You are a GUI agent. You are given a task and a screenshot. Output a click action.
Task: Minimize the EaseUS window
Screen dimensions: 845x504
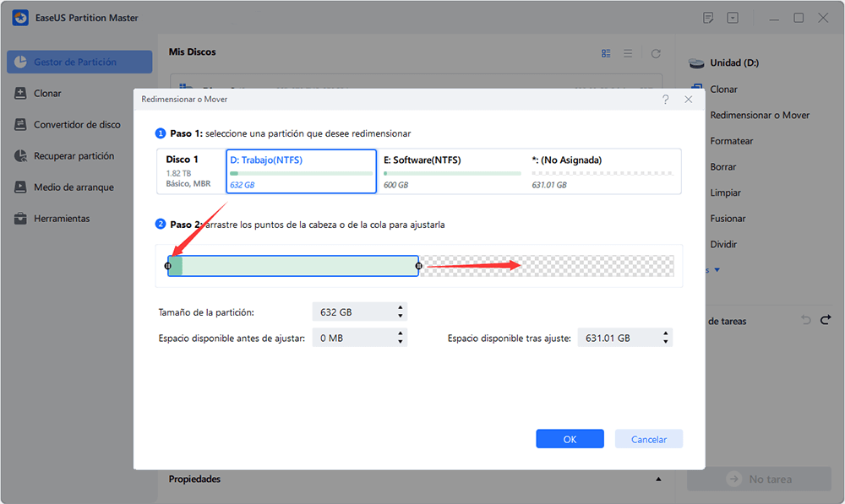(x=774, y=19)
